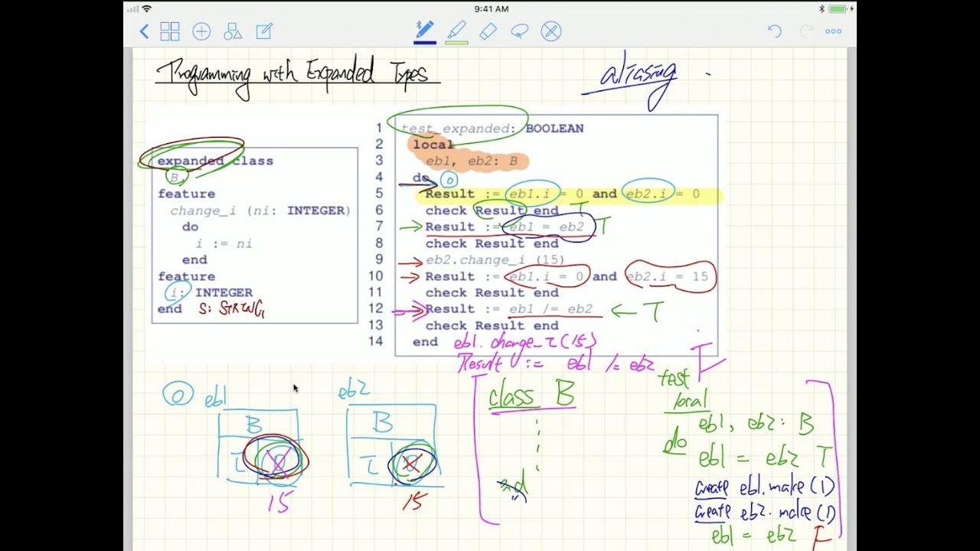The width and height of the screenshot is (980, 551).
Task: Click 'change_i (ni: INTEGER)' declaration
Action: [x=260, y=210]
